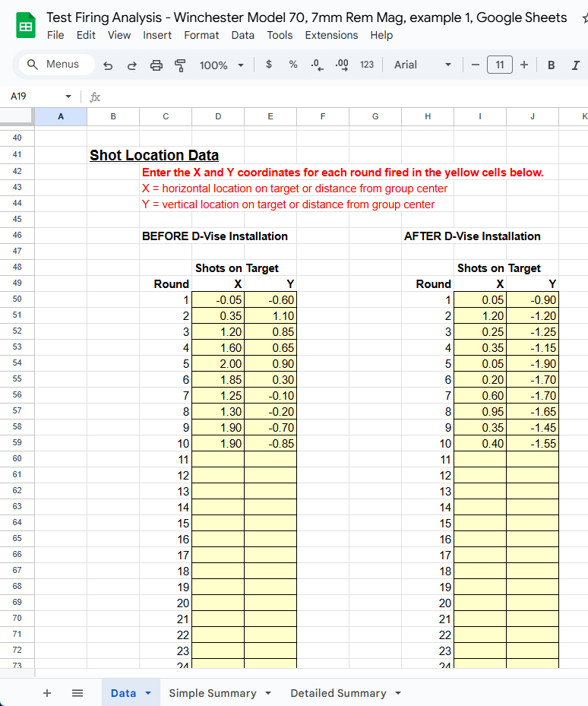
Task: Select BEFORE round 1 X cell -0.05
Action: 218,300
